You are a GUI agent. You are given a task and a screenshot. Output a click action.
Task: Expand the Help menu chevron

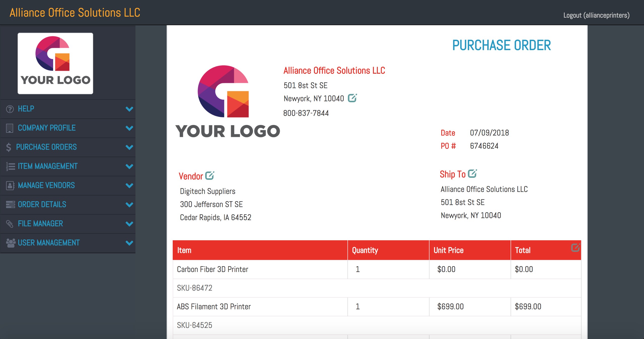[x=129, y=109]
